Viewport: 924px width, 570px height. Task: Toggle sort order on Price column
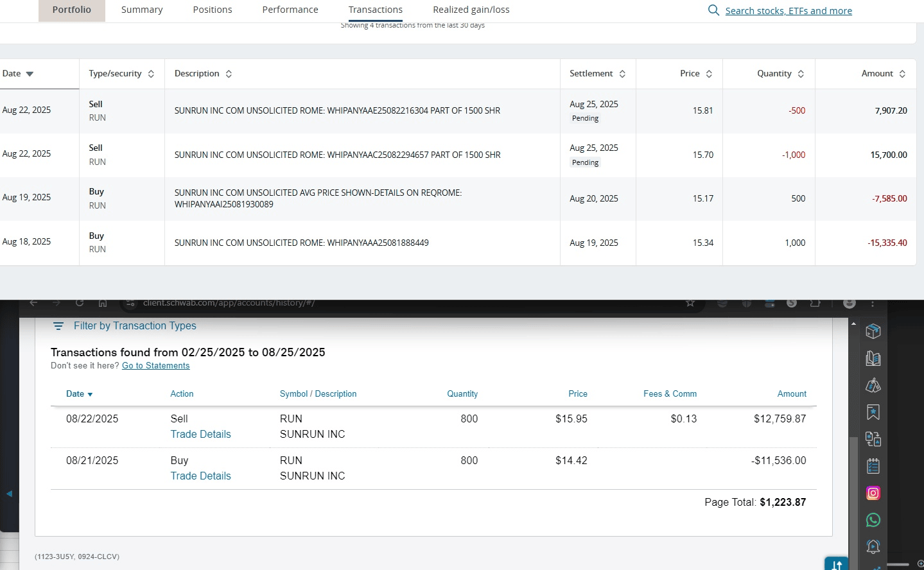(709, 74)
